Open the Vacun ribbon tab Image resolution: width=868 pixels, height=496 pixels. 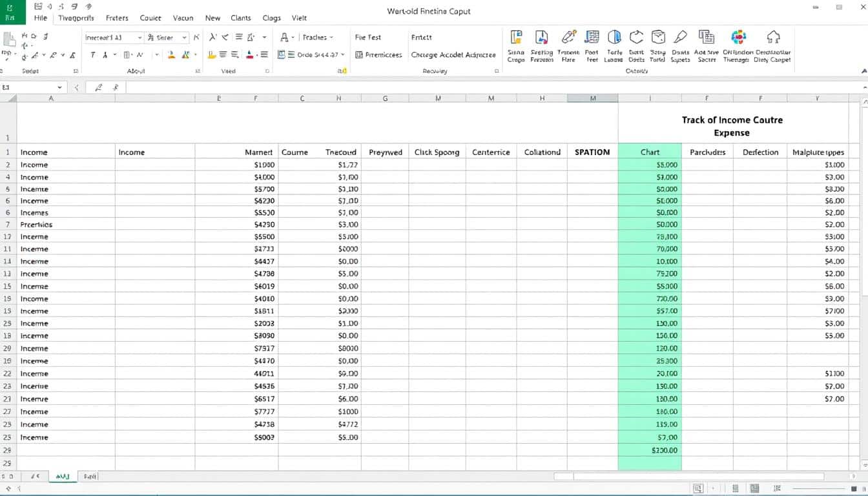183,18
